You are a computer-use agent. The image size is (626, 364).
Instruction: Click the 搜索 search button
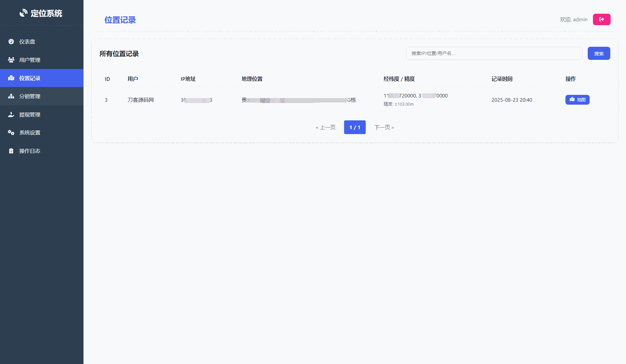pyautogui.click(x=599, y=53)
